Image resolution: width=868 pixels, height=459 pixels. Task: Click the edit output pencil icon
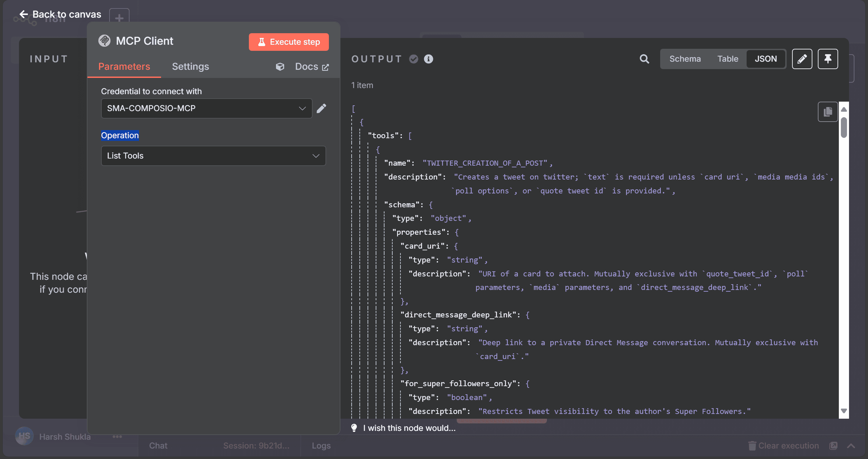(802, 59)
